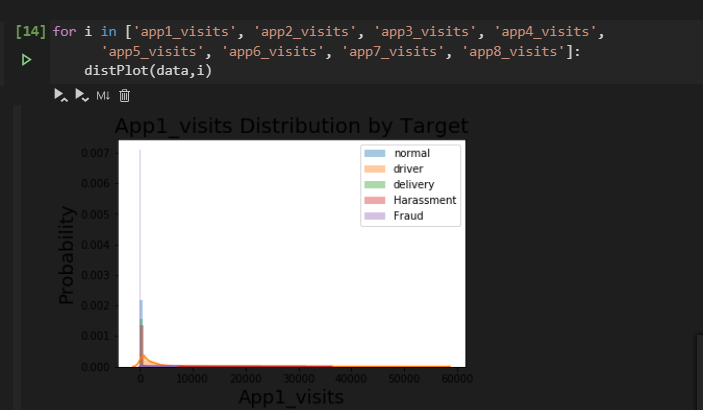Convert the cell to markdown via M↓ icon
This screenshot has height=410, width=703.
tap(103, 96)
